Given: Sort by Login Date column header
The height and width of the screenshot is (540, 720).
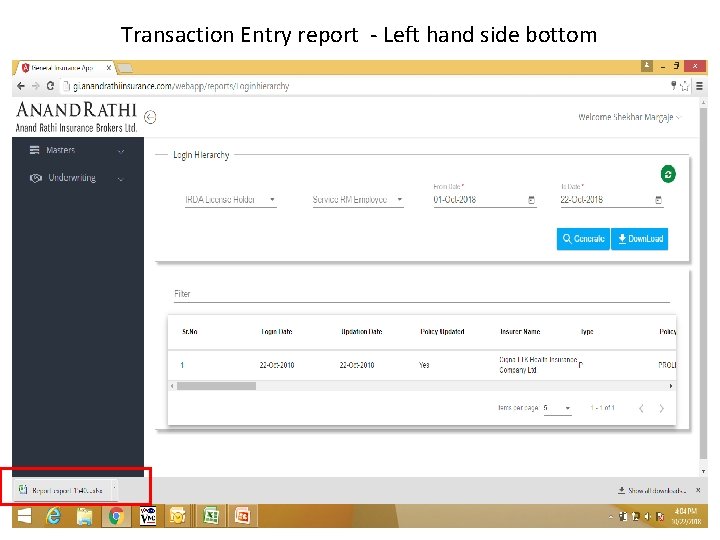Looking at the screenshot, I should [x=277, y=332].
